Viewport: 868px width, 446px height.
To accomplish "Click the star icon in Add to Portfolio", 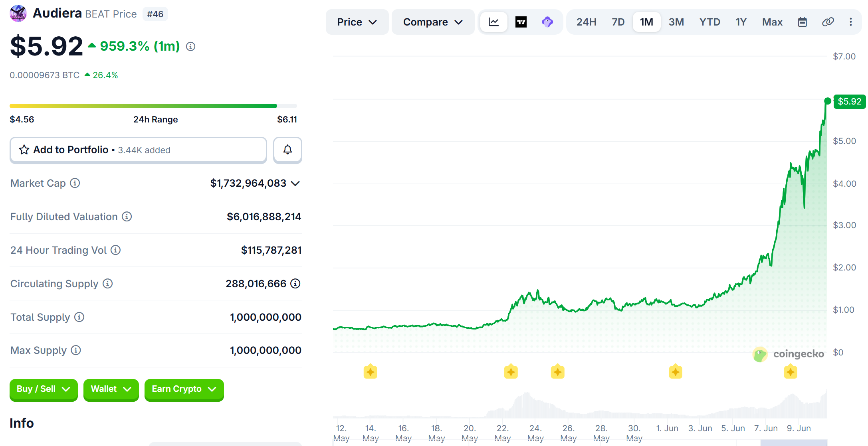I will click(x=24, y=150).
